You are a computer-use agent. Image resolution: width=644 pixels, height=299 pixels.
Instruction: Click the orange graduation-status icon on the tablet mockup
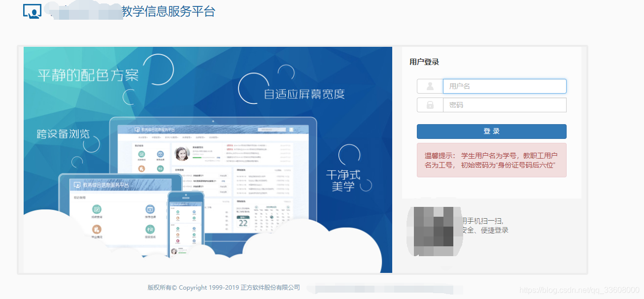(x=96, y=230)
